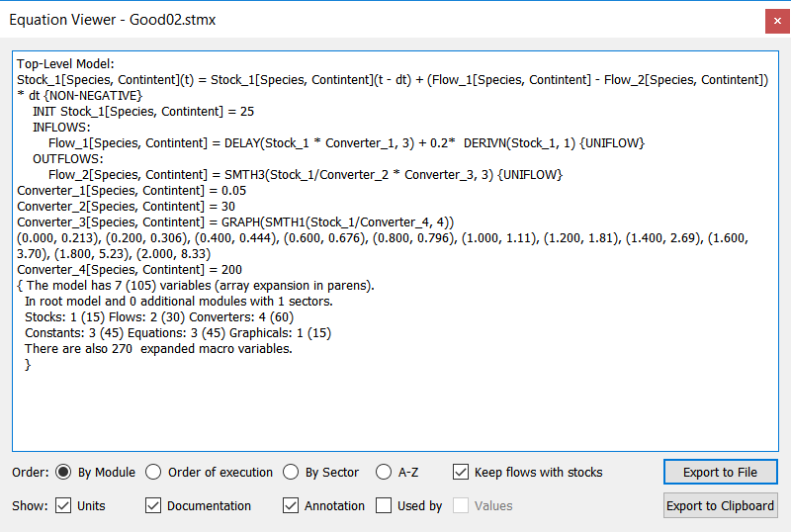Screen dimensions: 791x532
Task: Toggle the Annotation checkbox
Action: pyautogui.click(x=291, y=505)
